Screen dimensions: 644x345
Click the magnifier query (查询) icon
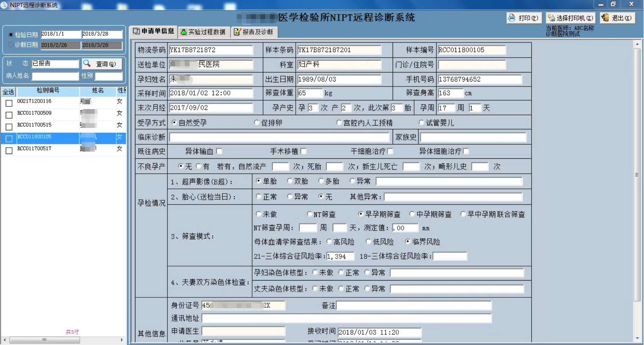[x=87, y=64]
